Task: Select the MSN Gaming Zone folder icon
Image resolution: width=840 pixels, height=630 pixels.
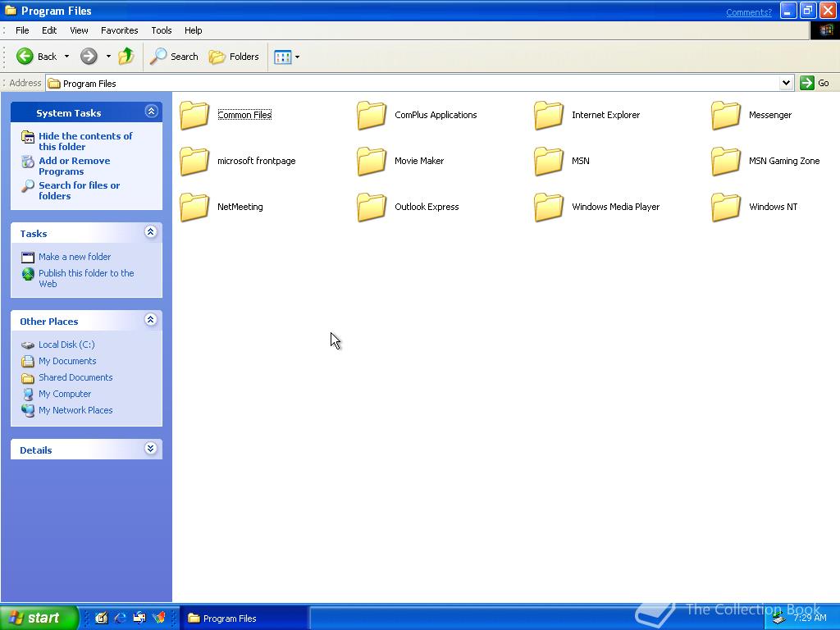Action: coord(726,162)
